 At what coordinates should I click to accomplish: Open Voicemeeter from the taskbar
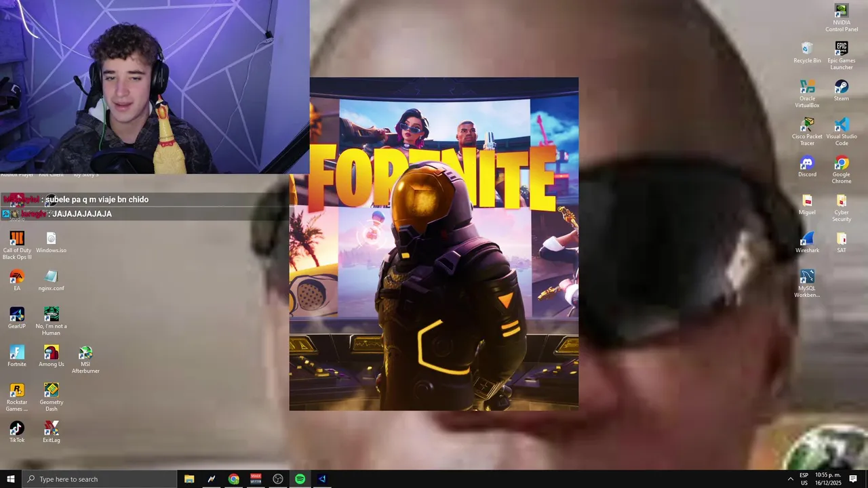pyautogui.click(x=256, y=479)
